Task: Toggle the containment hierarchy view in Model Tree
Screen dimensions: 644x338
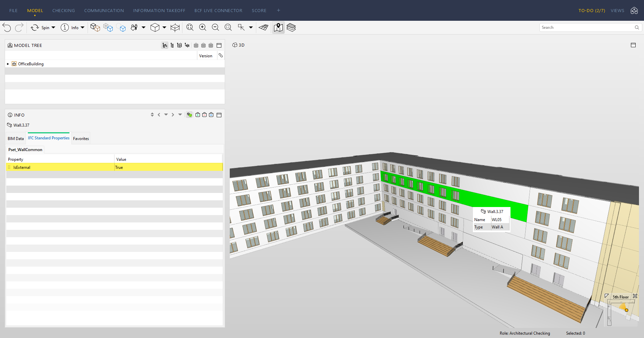Action: [165, 45]
